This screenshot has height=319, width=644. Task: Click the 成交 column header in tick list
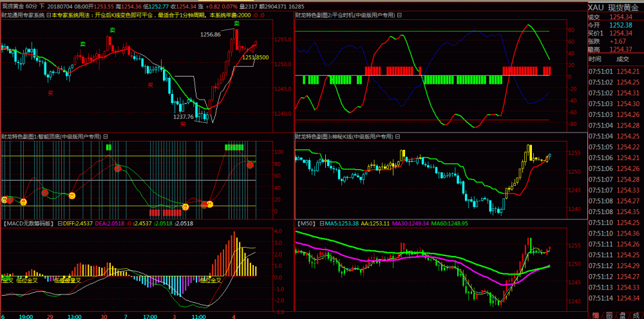[622, 59]
